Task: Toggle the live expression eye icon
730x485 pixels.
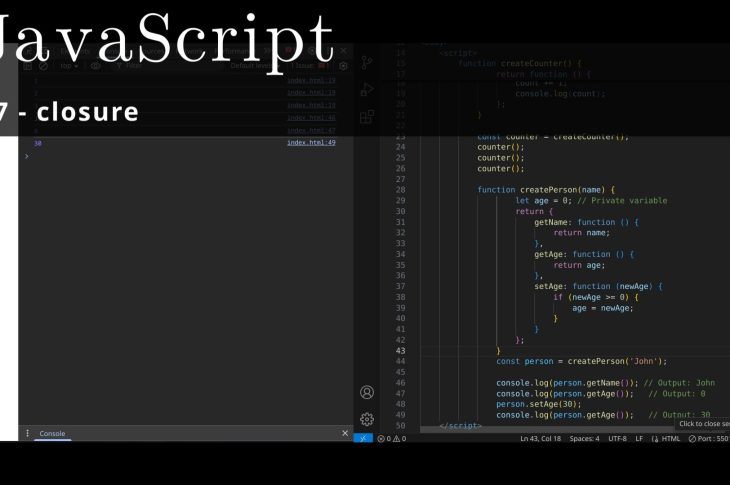Action: pos(96,66)
